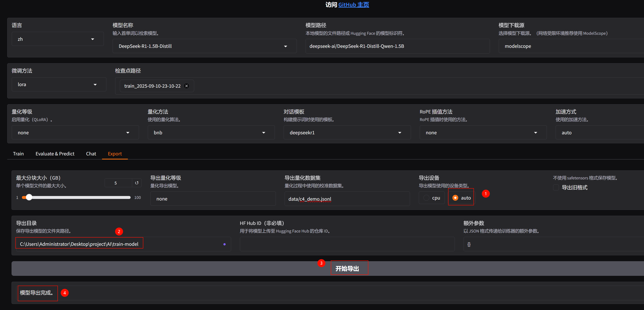This screenshot has height=310, width=644.
Task: Expand the RoPE interpolation method dropdown
Action: 535,133
